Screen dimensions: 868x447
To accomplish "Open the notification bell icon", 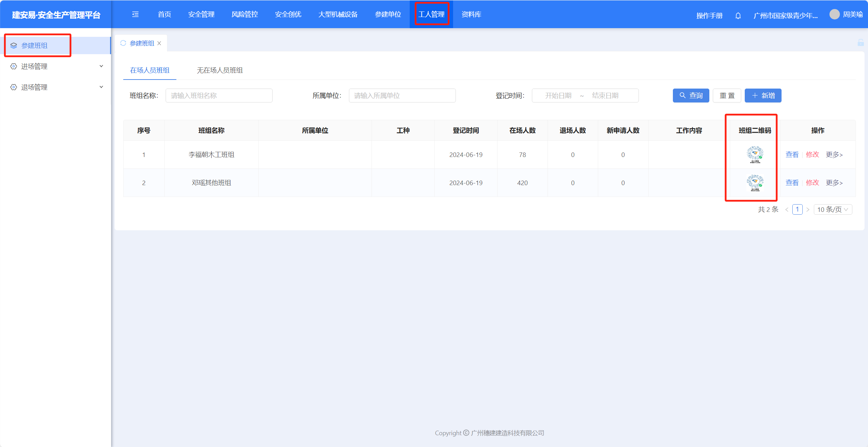I will coord(738,16).
